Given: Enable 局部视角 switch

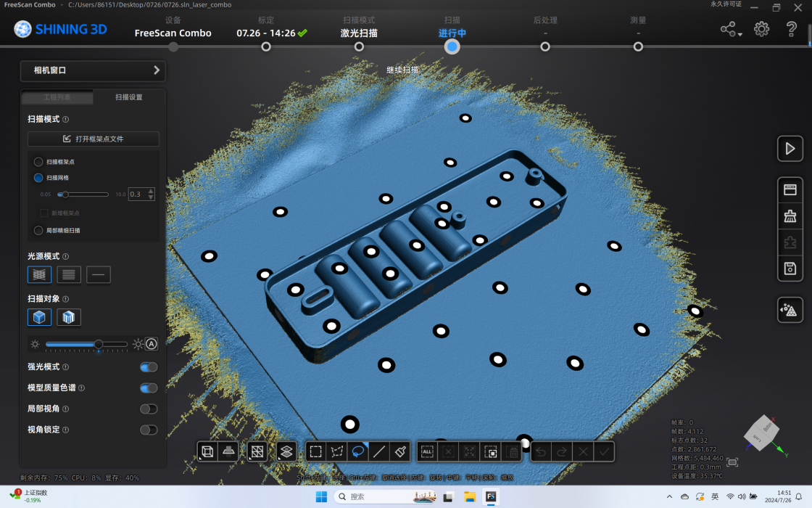Looking at the screenshot, I should pyautogui.click(x=149, y=409).
